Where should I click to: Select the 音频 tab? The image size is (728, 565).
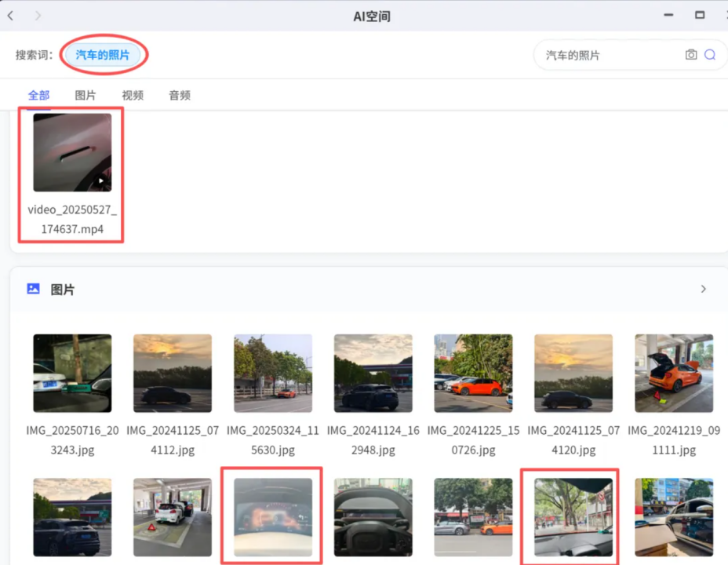[x=180, y=95]
